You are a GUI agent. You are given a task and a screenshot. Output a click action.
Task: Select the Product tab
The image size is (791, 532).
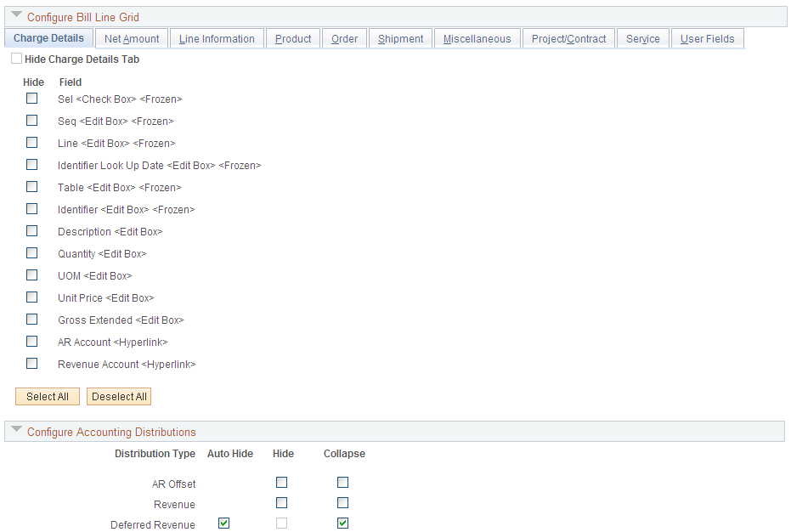tap(292, 38)
